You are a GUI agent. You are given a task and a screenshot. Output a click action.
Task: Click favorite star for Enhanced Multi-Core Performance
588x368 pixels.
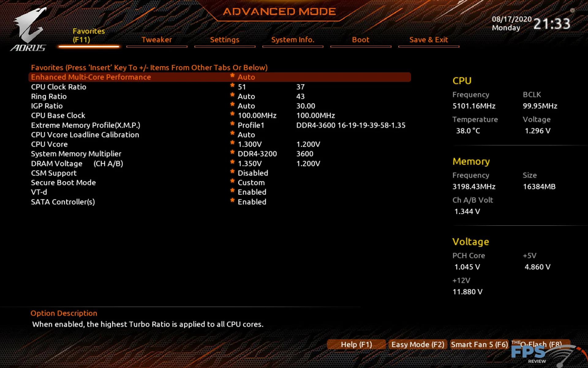pos(232,75)
